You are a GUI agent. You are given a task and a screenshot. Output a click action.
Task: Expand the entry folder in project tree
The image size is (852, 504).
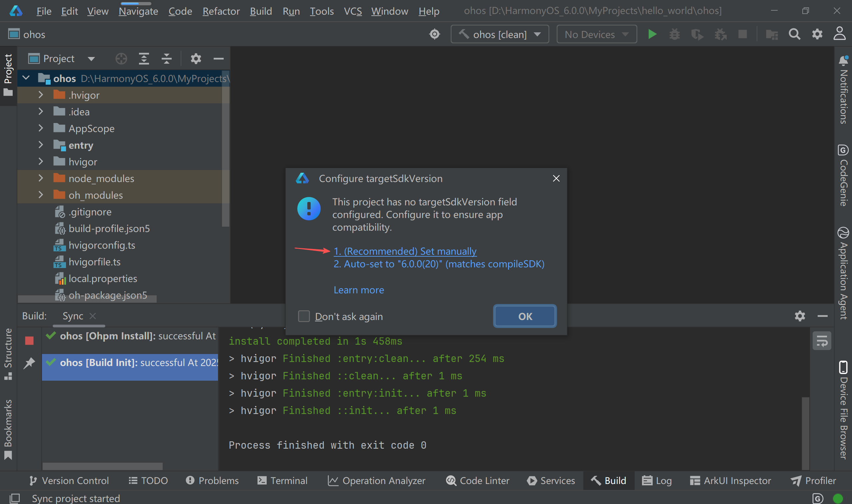pos(41,145)
